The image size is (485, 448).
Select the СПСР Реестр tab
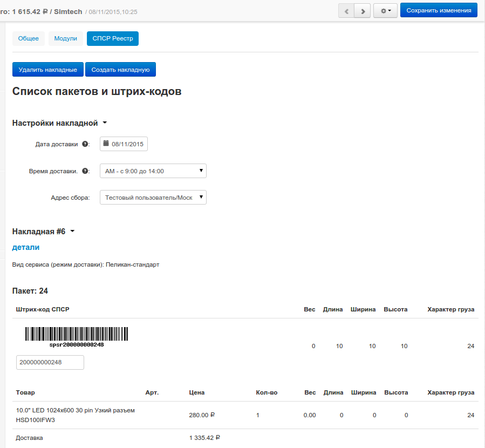112,39
